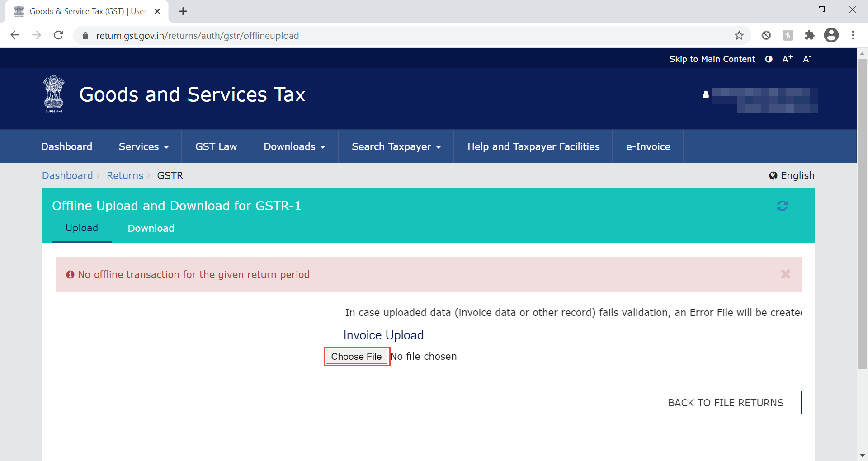Click the Goods and Services Tax title
Screen dimensions: 868x461
tap(193, 94)
